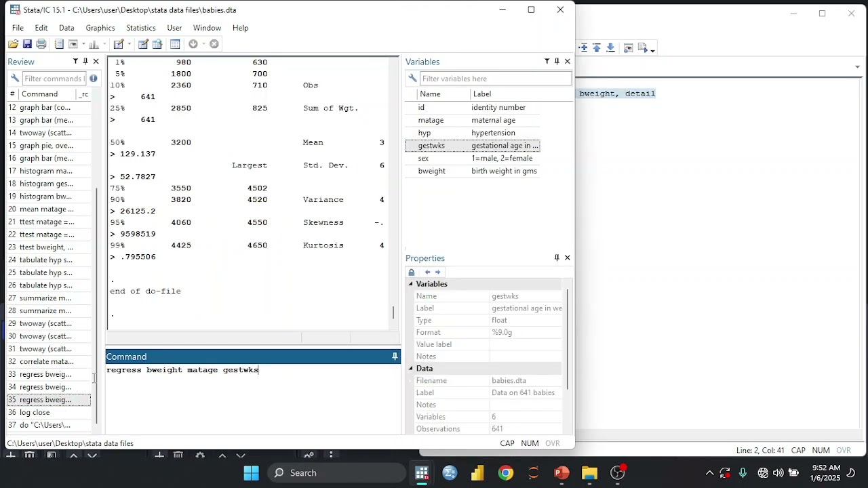Save the dataset using the floppy icon
Viewport: 868px width, 488px height.
coord(27,44)
